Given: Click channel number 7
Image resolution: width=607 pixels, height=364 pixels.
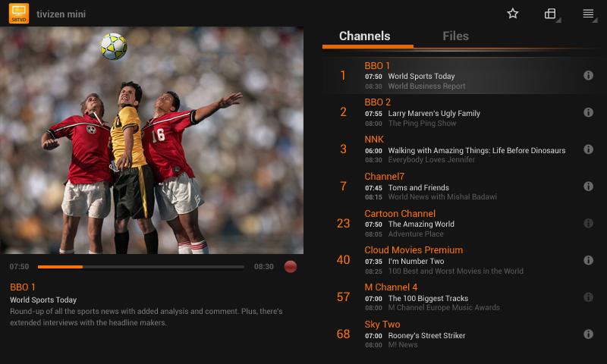Looking at the screenshot, I should [x=344, y=187].
